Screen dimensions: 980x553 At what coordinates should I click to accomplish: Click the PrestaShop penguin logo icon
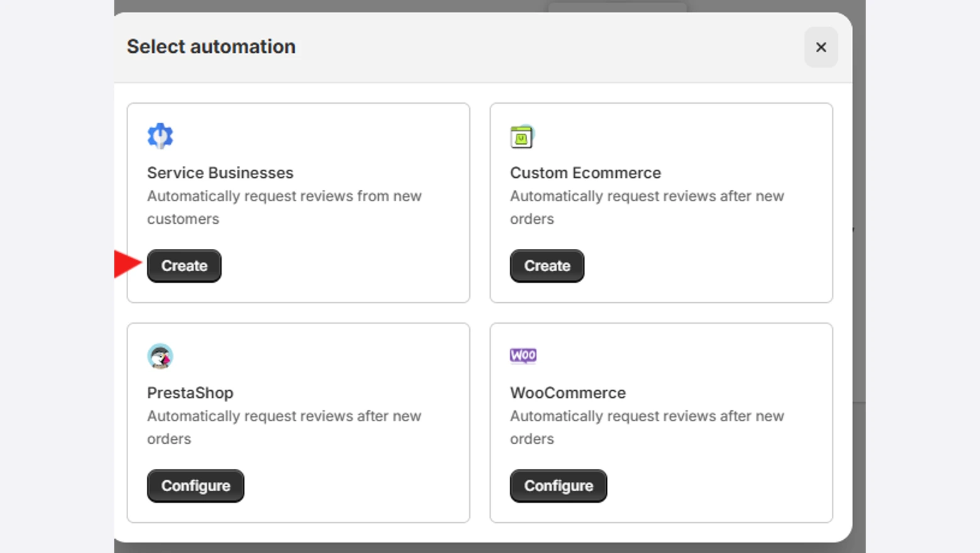(x=160, y=356)
